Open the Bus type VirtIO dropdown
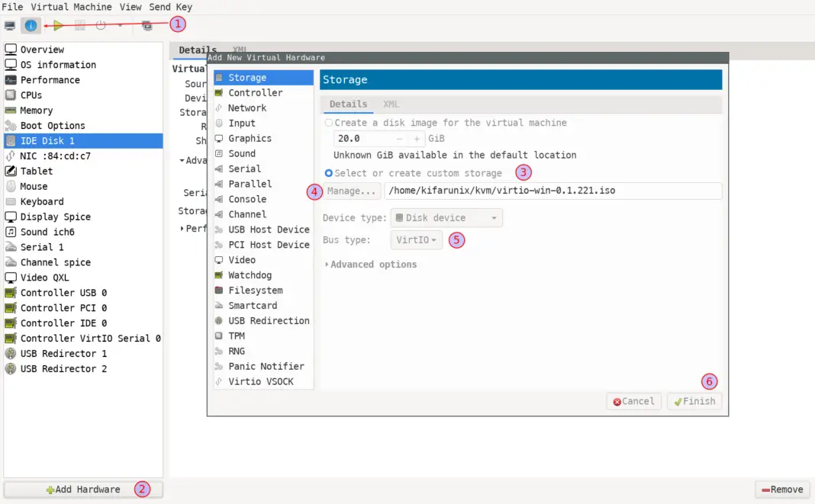 (416, 239)
